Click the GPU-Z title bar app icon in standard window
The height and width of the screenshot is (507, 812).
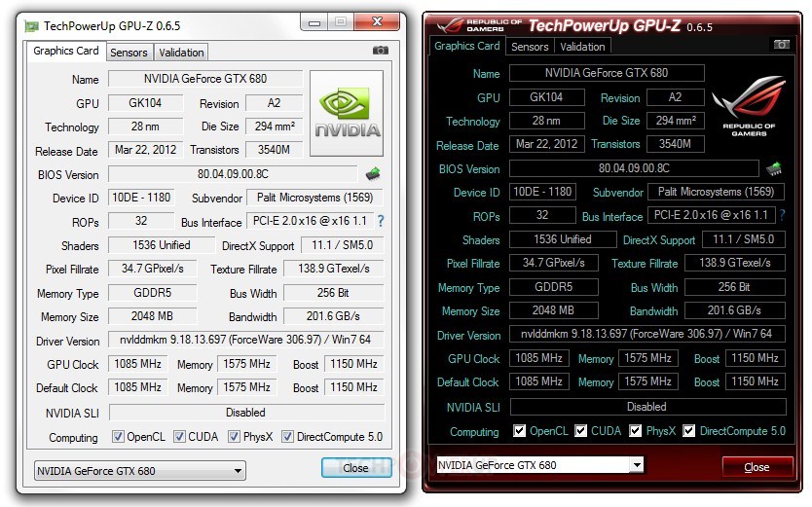click(x=32, y=26)
